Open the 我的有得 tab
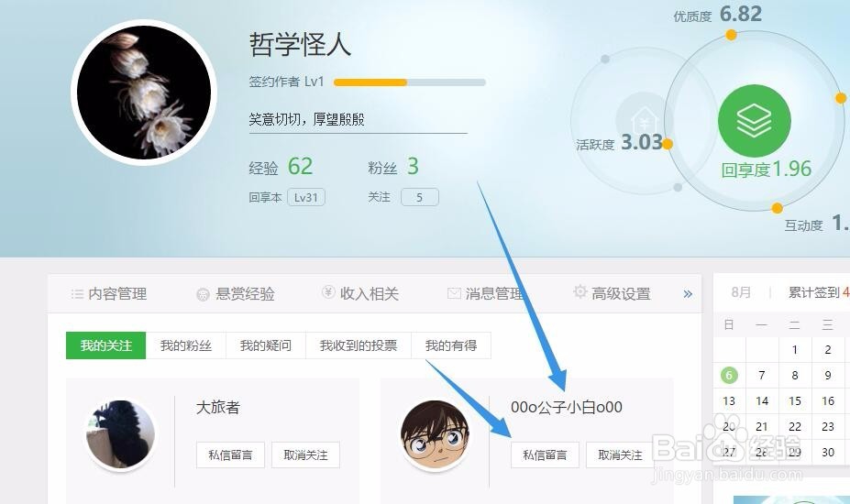This screenshot has height=504, width=850. click(x=451, y=345)
